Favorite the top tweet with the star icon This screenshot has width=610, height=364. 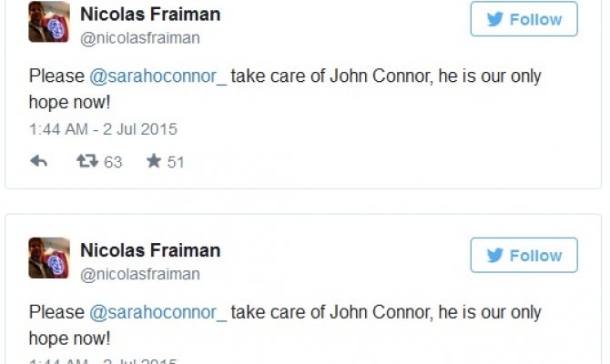(x=153, y=162)
